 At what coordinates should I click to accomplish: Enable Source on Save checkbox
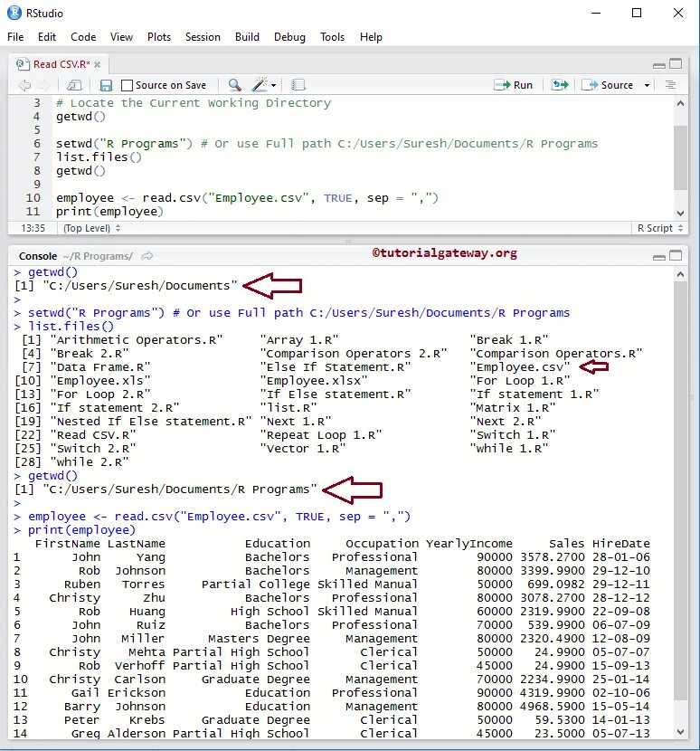(x=127, y=85)
